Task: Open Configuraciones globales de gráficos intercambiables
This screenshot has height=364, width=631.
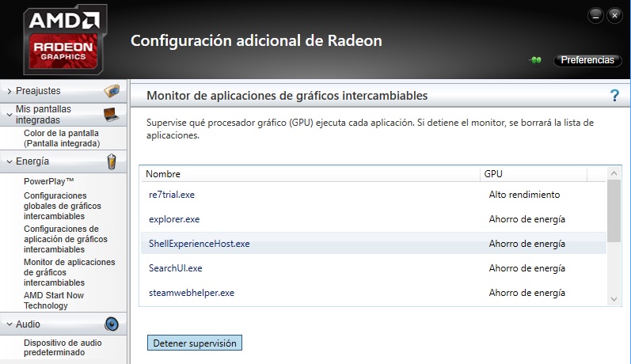Action: [63, 206]
